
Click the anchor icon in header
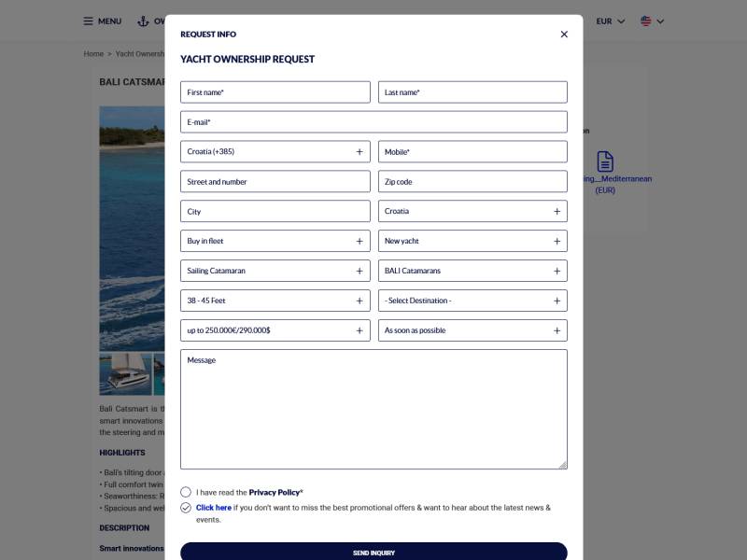click(x=143, y=21)
